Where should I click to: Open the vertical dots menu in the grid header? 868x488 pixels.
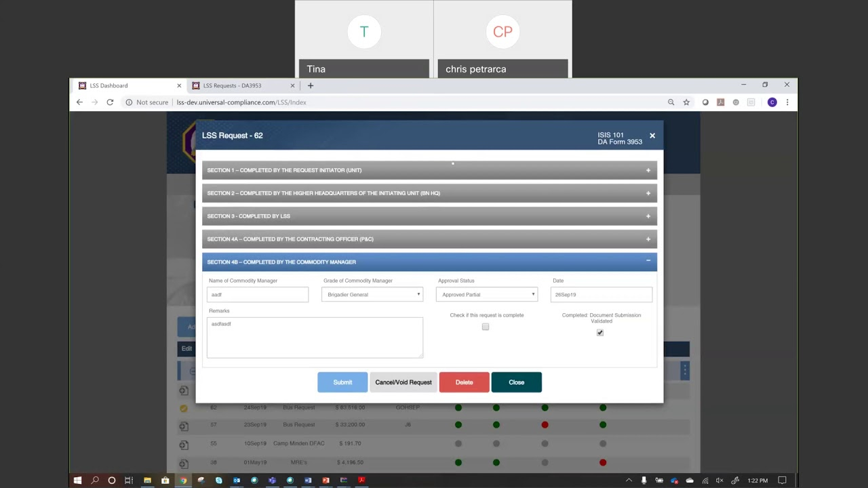click(x=685, y=370)
